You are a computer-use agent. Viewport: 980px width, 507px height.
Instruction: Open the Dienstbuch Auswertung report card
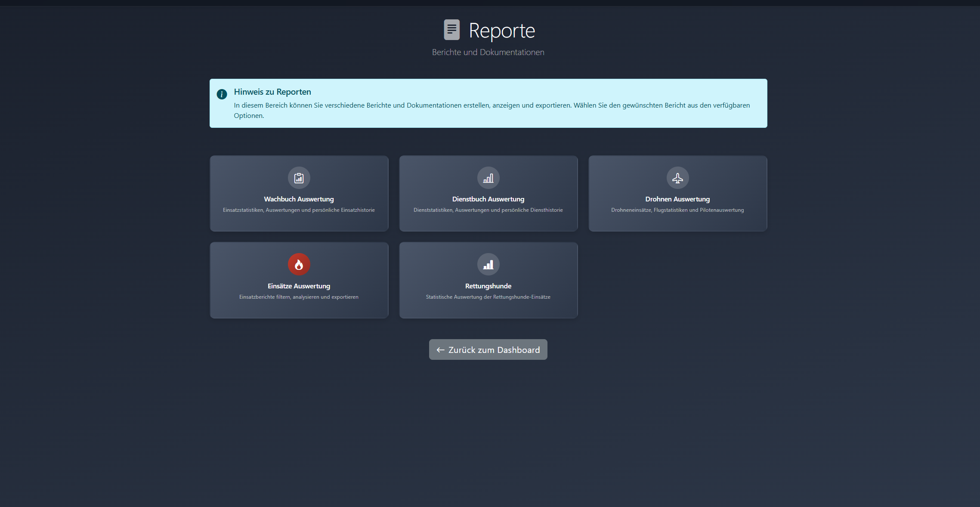pos(488,193)
